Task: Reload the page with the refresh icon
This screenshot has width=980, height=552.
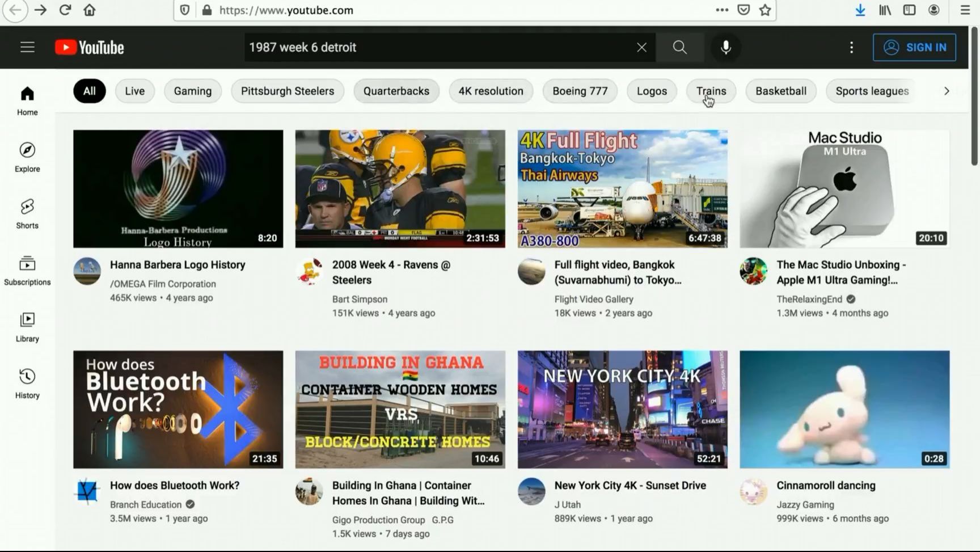Action: tap(65, 10)
